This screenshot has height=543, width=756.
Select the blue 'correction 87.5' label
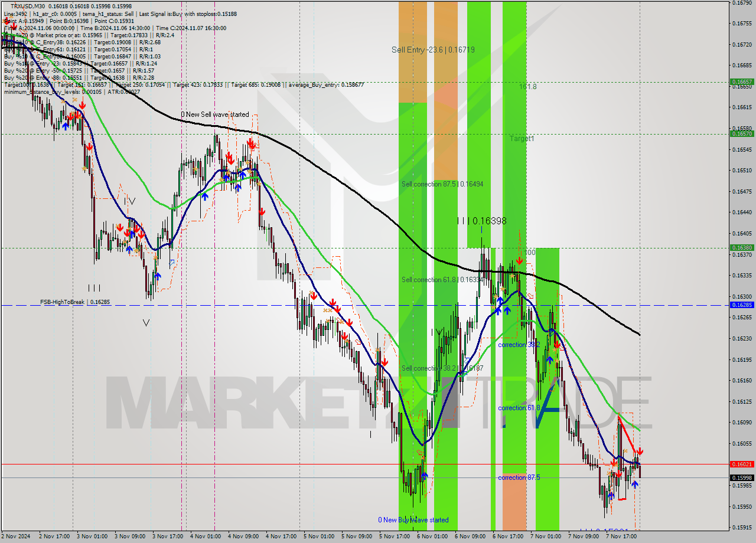coord(519,477)
